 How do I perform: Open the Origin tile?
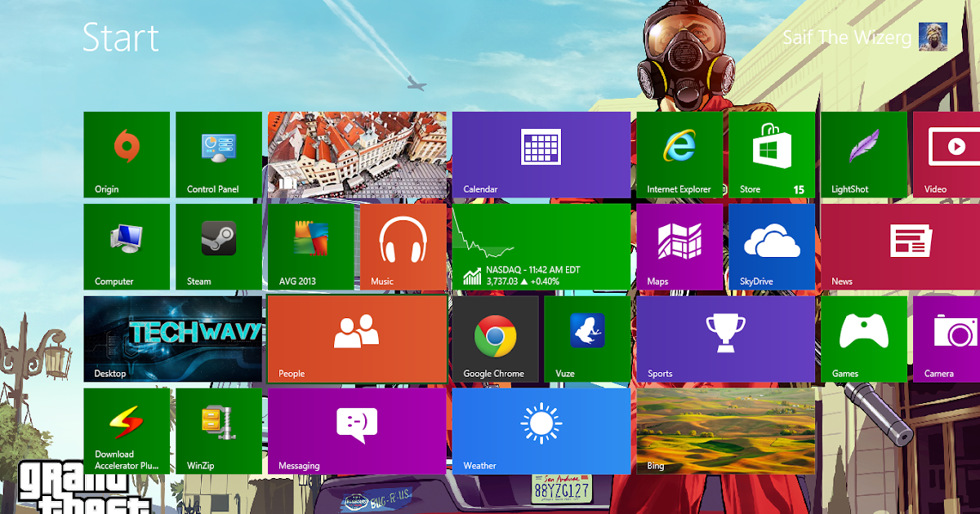(x=127, y=155)
